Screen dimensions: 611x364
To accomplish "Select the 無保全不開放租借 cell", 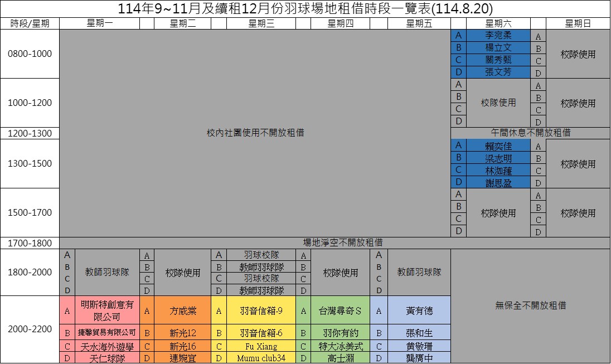I will pyautogui.click(x=530, y=305).
